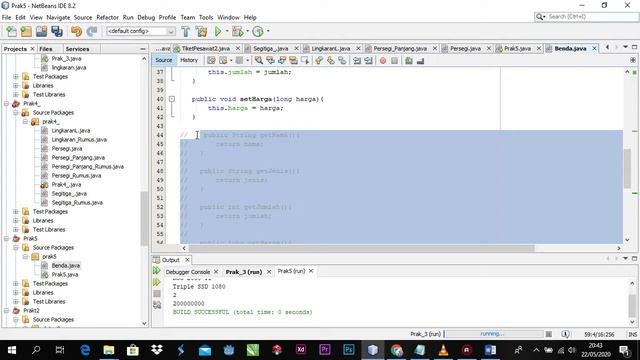
Task: Switch editor to History view
Action: point(189,60)
